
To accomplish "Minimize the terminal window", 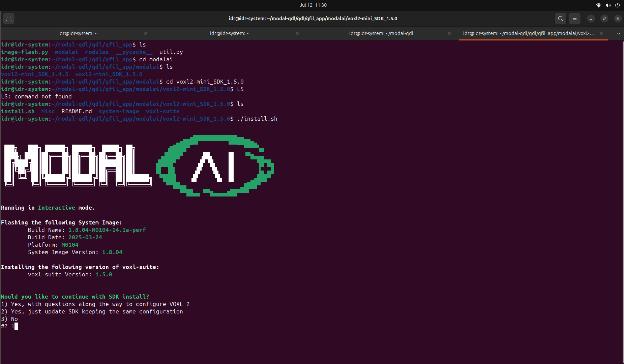I will click(x=591, y=19).
